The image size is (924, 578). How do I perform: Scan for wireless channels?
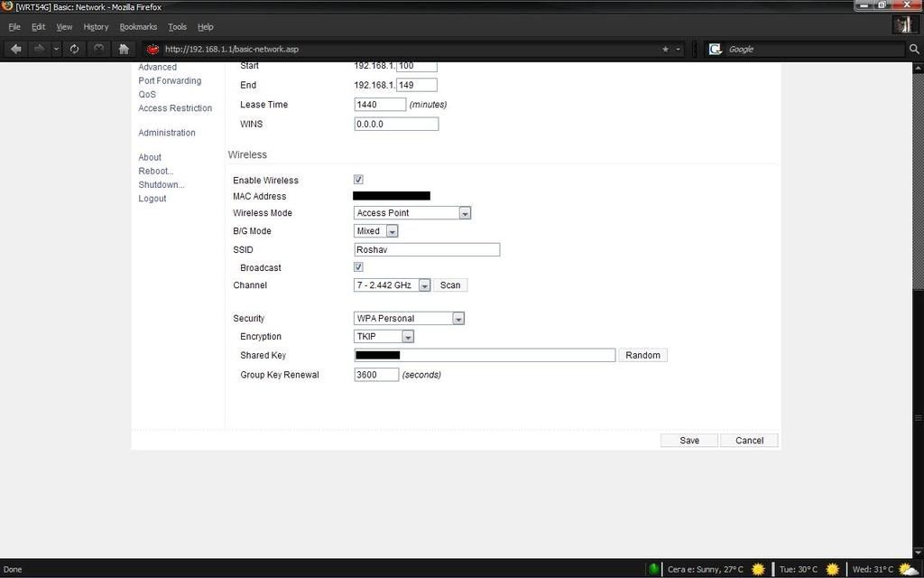(x=450, y=285)
